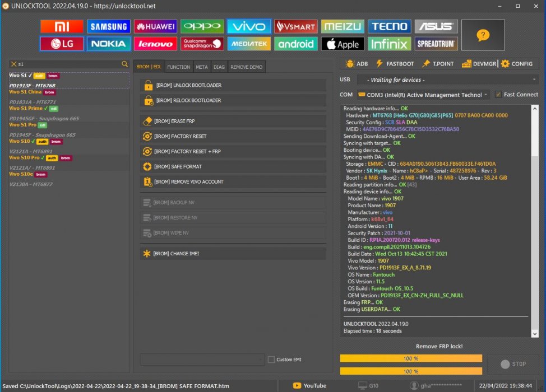This screenshot has height=392, width=546.
Task: Run BROM Unlock Bootloader
Action: 233,85
